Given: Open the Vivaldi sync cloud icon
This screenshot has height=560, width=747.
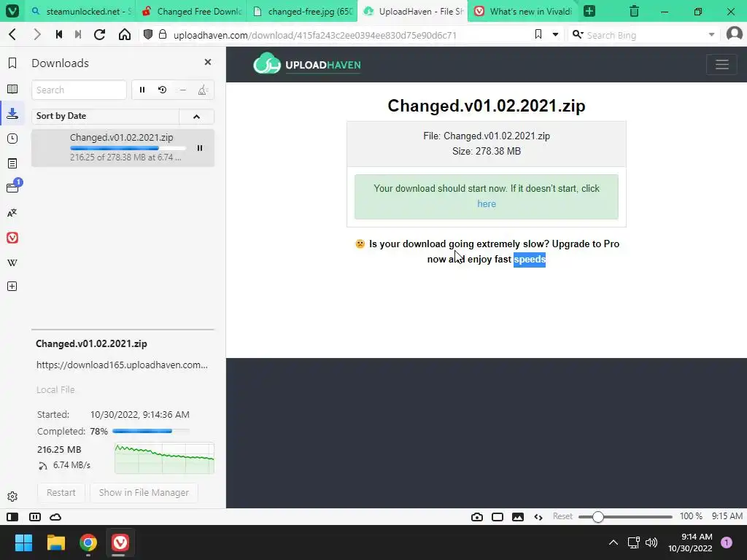Looking at the screenshot, I should [55, 517].
